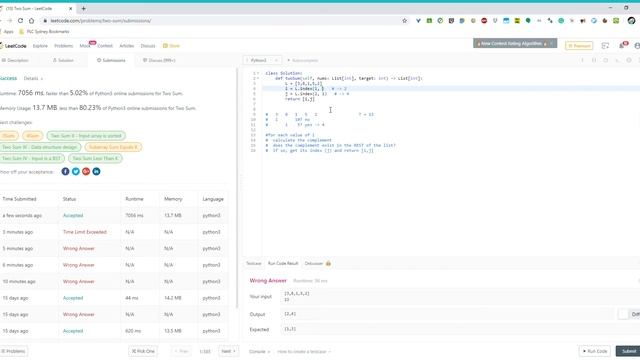Open Contest in the top navigation
The image size is (640, 360).
105,46
